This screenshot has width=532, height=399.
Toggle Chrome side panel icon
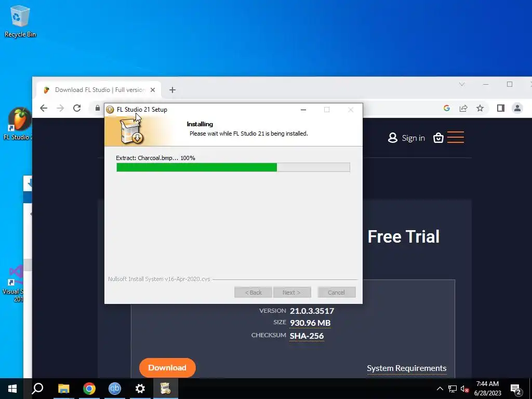500,108
